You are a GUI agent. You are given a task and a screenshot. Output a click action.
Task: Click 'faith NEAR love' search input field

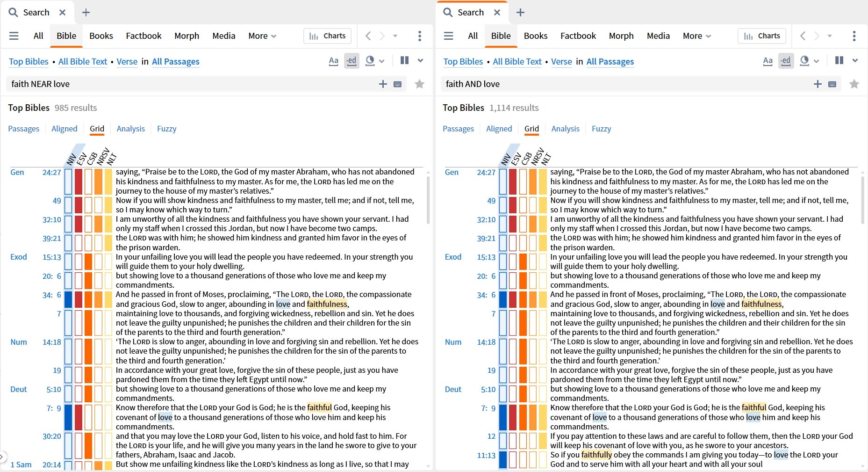(192, 84)
